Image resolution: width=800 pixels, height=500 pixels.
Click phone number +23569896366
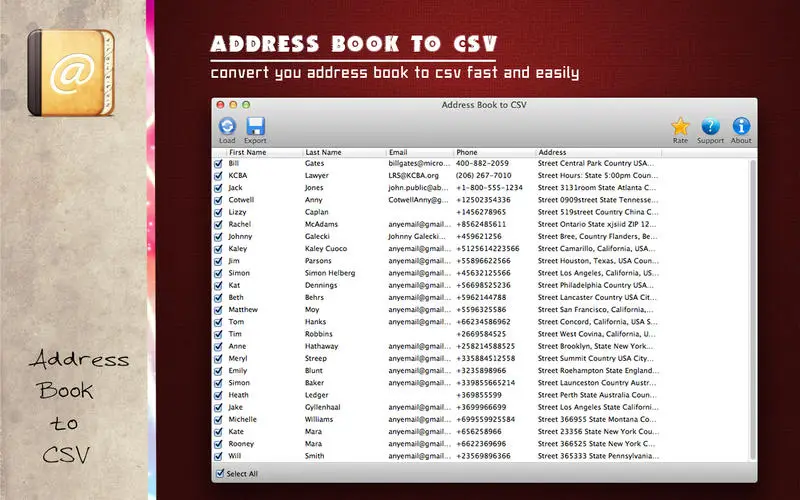coord(483,456)
